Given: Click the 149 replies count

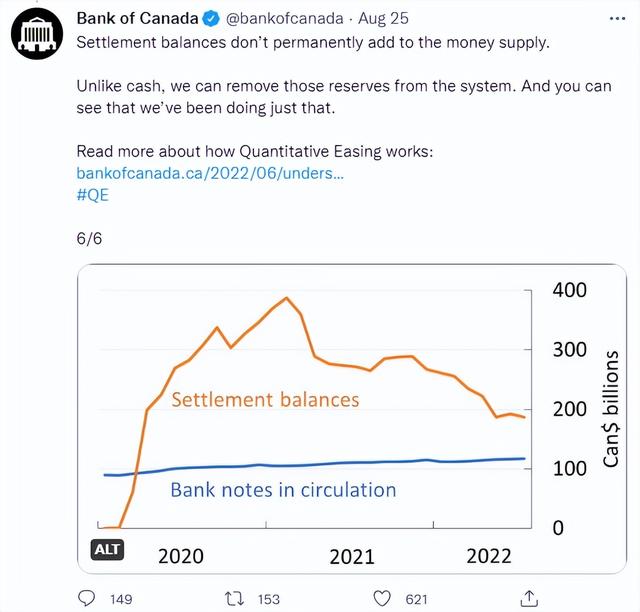Looking at the screenshot, I should click(x=121, y=599).
